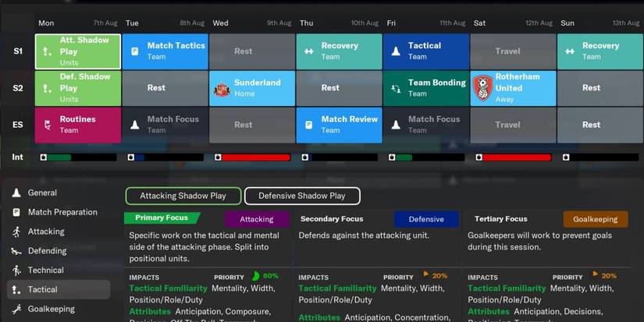Select Thursday's Recovery team session
This screenshot has height=322, width=644.
coord(340,51)
